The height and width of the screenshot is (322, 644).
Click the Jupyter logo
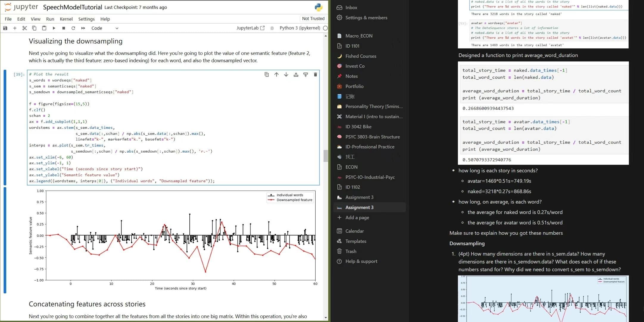pyautogui.click(x=21, y=7)
